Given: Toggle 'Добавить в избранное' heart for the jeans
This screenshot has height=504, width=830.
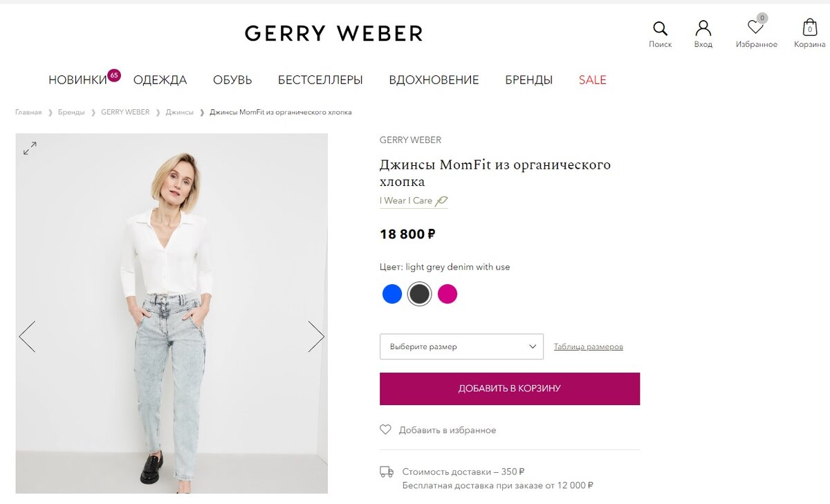Looking at the screenshot, I should [385, 429].
